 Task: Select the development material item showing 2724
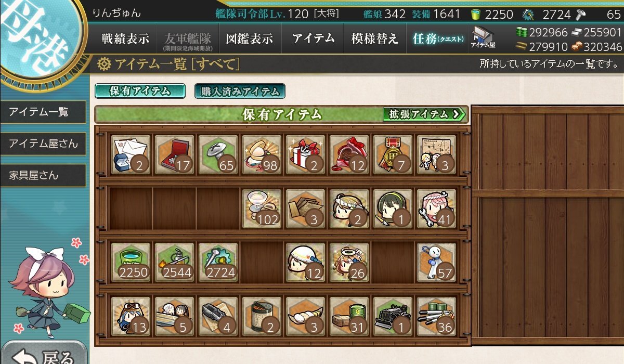[218, 262]
